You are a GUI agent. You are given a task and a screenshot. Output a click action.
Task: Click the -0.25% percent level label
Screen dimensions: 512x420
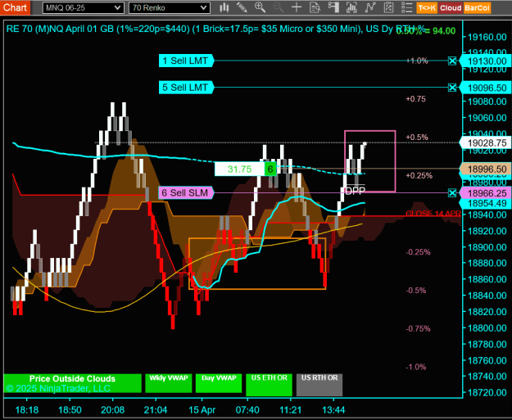(x=418, y=252)
